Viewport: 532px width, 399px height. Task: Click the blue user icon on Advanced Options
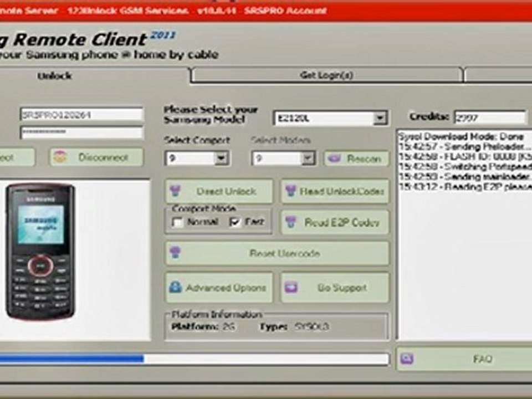coord(176,288)
